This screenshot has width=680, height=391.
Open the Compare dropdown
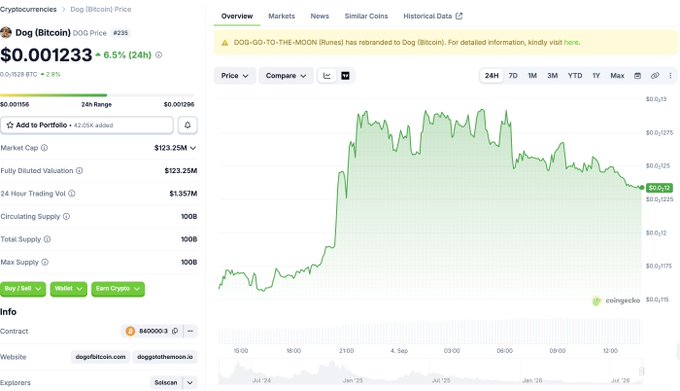pyautogui.click(x=286, y=76)
